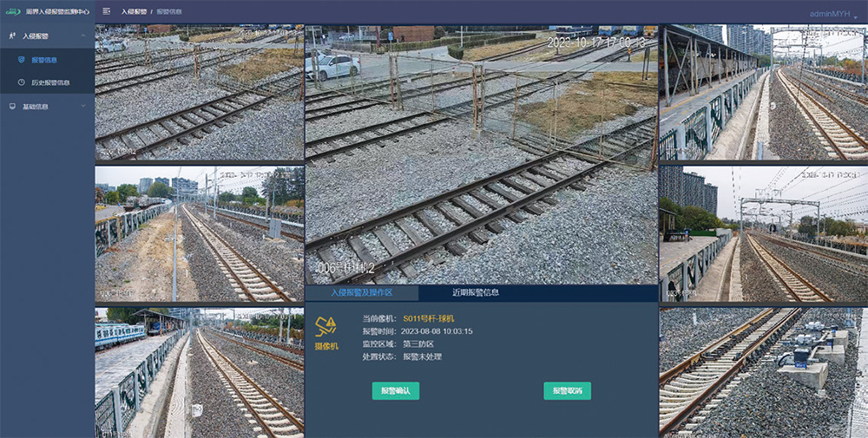Screen dimensions: 868x438
Task: Click the 入侵报警 breadcrumb link
Action: [133, 12]
